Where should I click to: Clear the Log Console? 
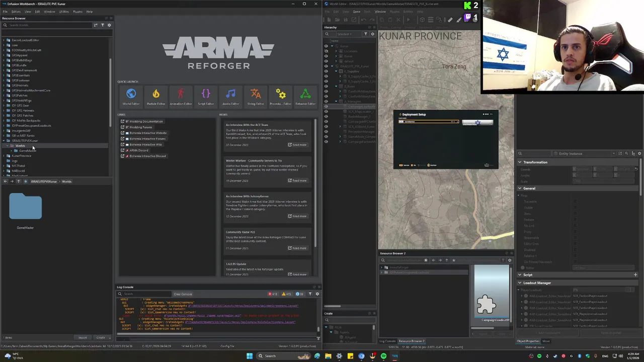point(183,294)
